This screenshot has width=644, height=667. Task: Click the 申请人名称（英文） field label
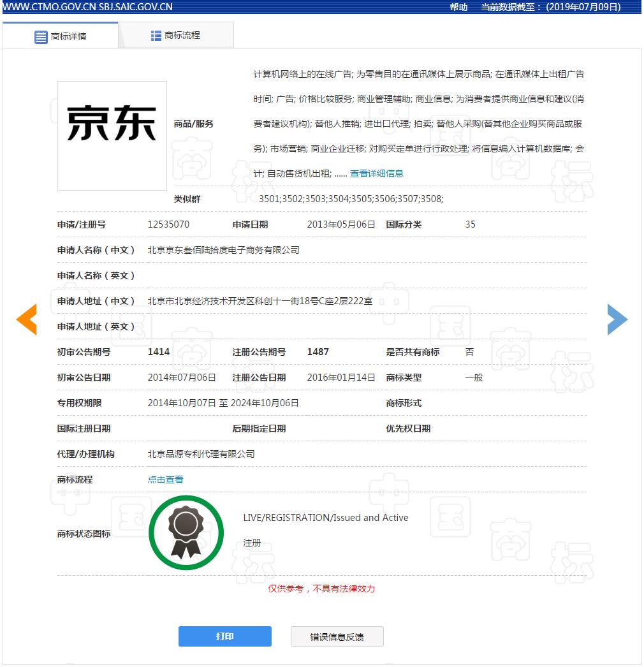pyautogui.click(x=96, y=275)
